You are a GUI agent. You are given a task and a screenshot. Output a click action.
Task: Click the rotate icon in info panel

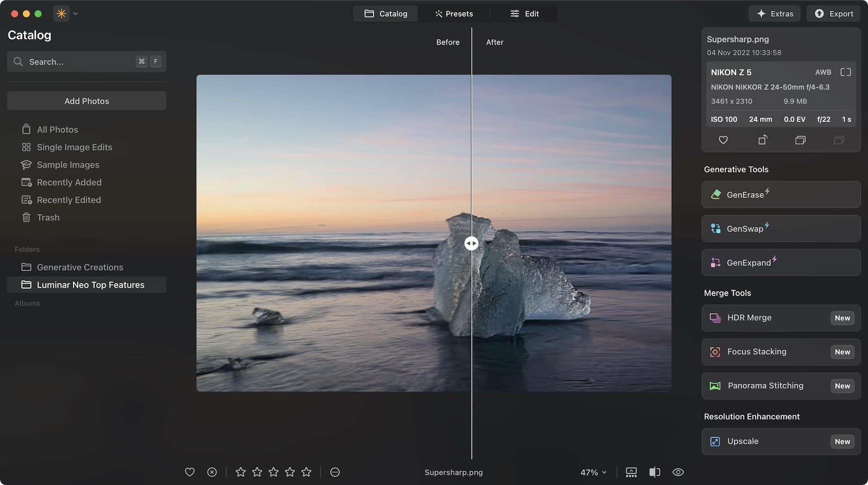point(763,140)
